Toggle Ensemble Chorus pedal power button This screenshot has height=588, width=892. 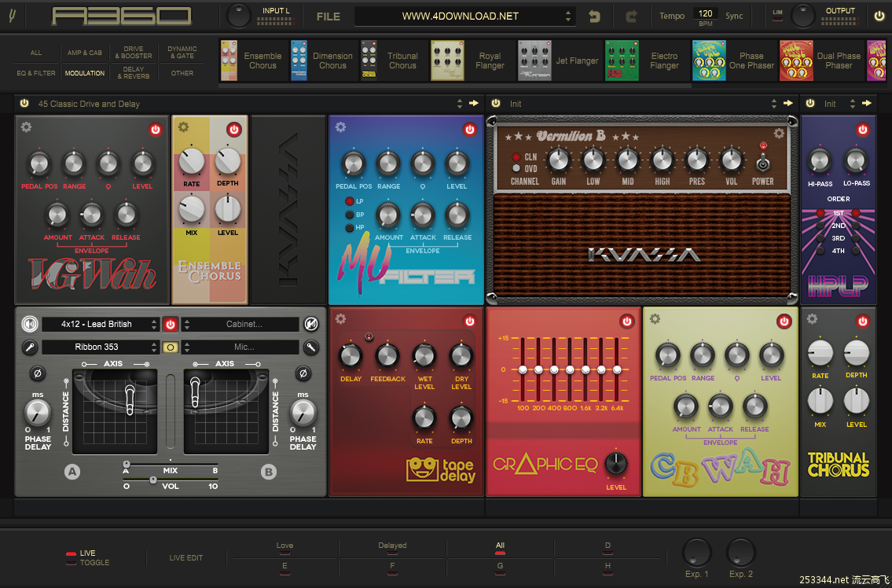coord(234,129)
